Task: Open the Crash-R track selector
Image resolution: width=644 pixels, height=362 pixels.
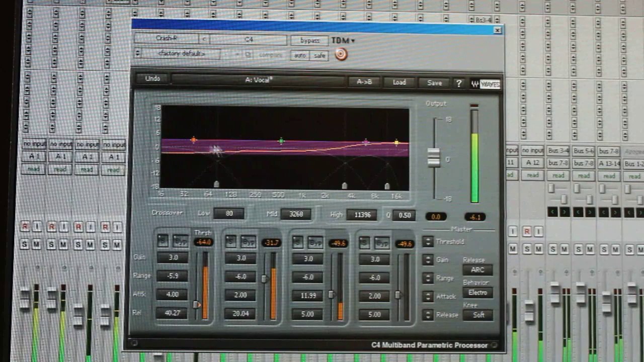Action: [x=166, y=39]
